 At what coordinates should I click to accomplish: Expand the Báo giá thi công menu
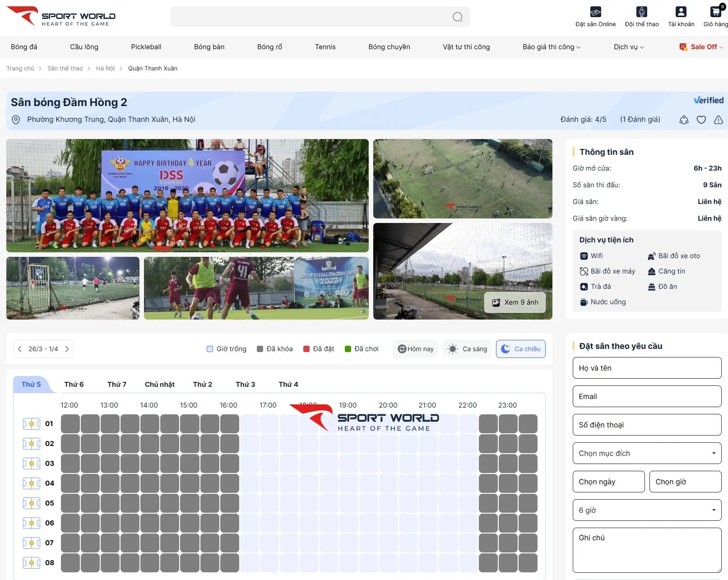coord(551,47)
